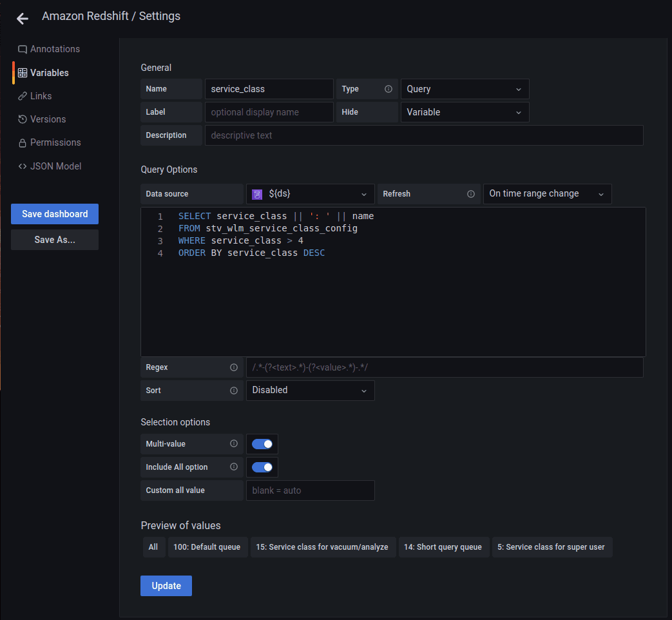
Task: Toggle the Multi-value switch off
Action: [262, 444]
